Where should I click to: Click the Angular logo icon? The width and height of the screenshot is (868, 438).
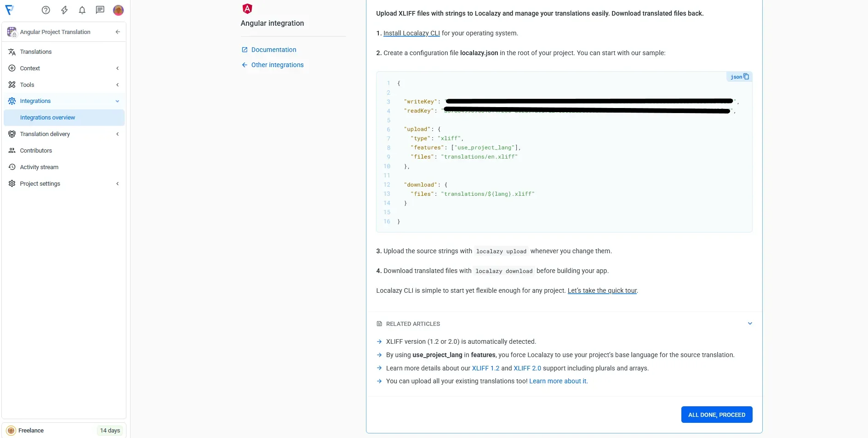pos(247,9)
